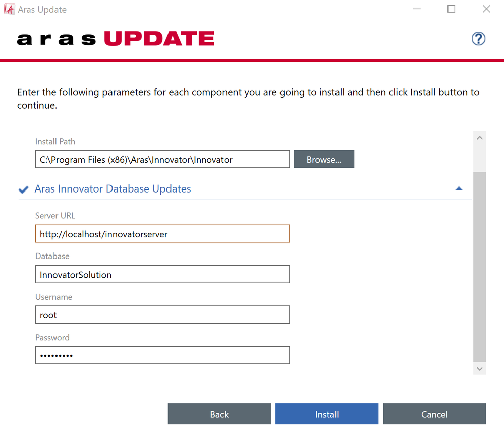Collapse the Database Updates section using the triangle
Viewport: 504px width, 446px height.
click(x=459, y=189)
